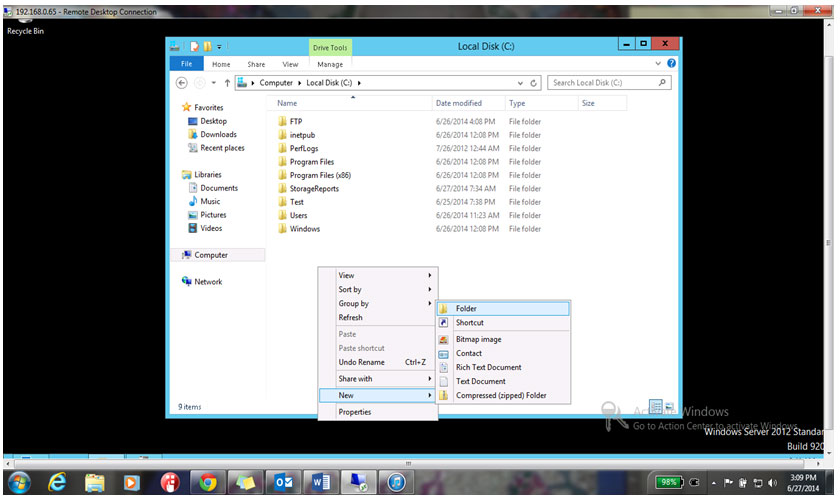Choose Folder in the New submenu
Image resolution: width=840 pixels, height=501 pixels.
pos(503,309)
